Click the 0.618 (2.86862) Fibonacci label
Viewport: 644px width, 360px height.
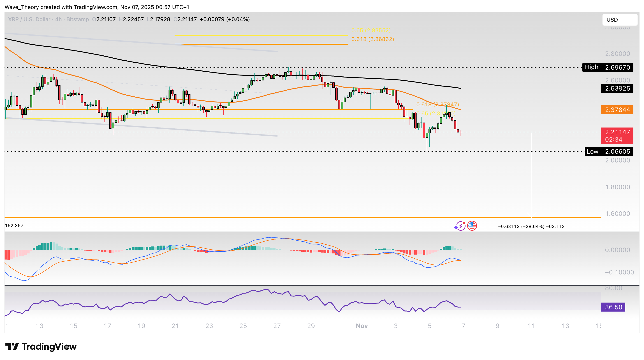[x=372, y=39]
